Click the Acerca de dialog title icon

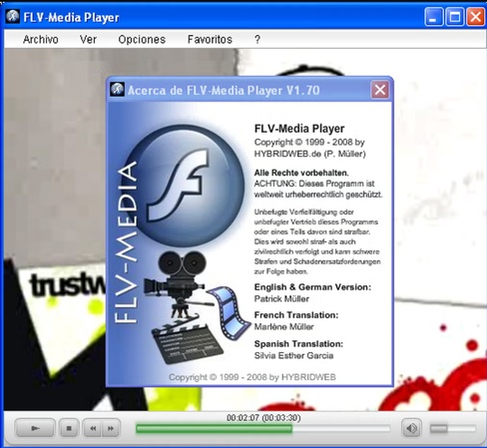117,89
